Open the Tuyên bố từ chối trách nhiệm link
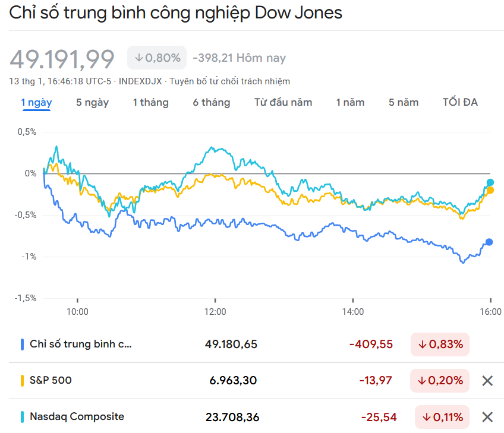 [x=230, y=81]
